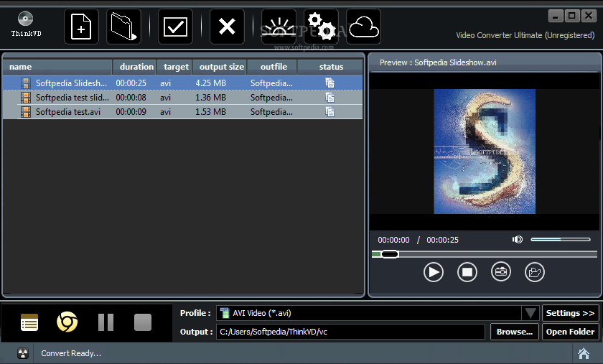This screenshot has height=364, width=603.
Task: Click output size 4.25 MB cell
Action: pos(211,83)
